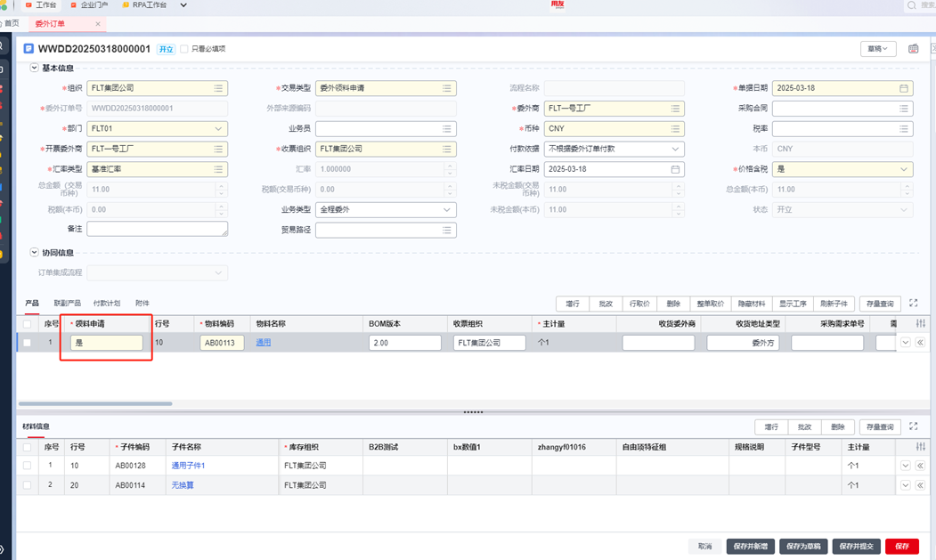
Task: Open the 企业门户 top menu
Action: 89,4
